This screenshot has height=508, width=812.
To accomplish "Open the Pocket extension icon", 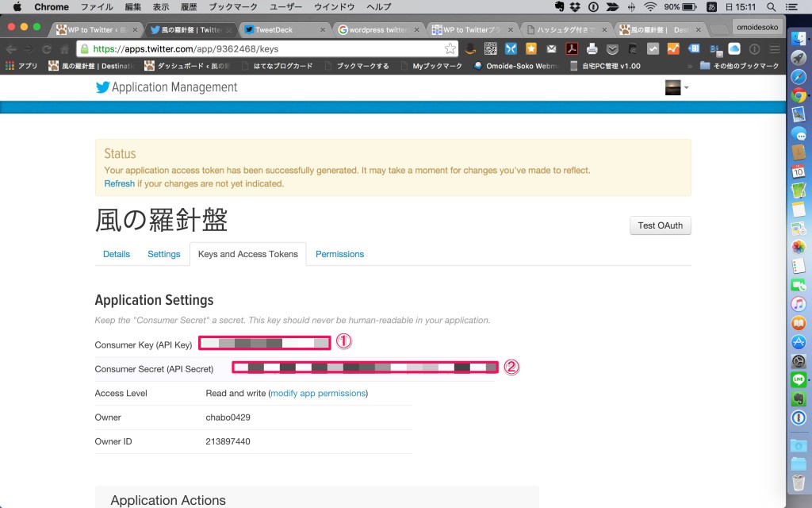I will (612, 48).
